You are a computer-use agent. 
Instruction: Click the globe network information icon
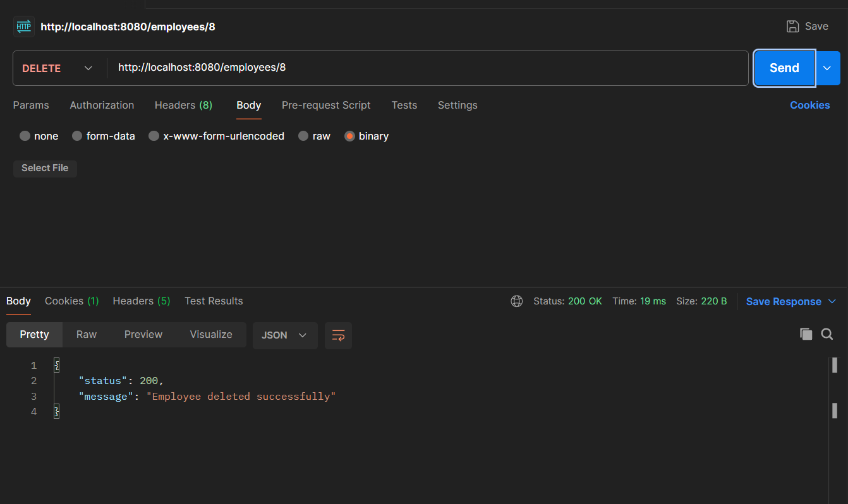coord(517,301)
